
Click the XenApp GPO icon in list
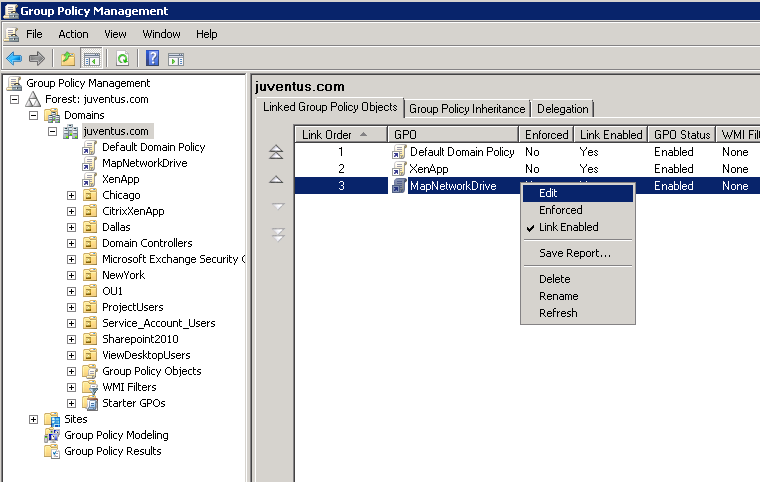click(399, 169)
